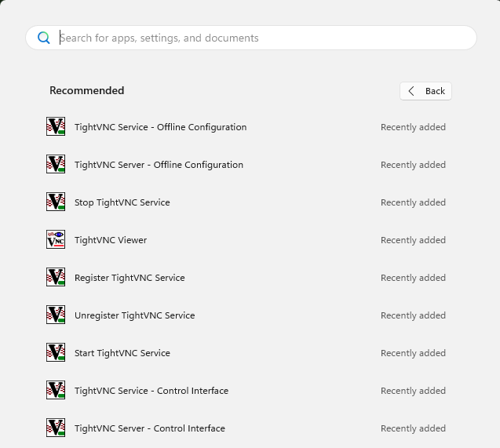
Task: Click TightVNC Server Offline Configuration icon
Action: pyautogui.click(x=56, y=164)
